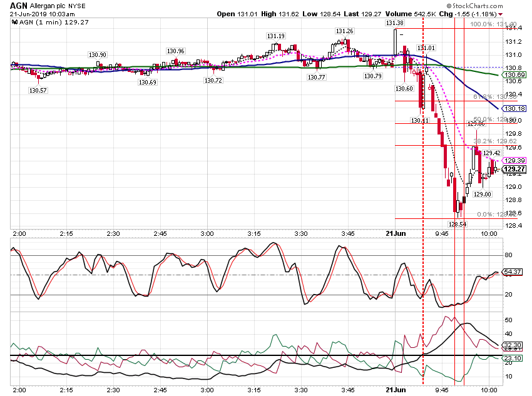Viewport: 532px width, 396px height.
Task: Click the green 130.69 moving average axis tag
Action: (514, 75)
